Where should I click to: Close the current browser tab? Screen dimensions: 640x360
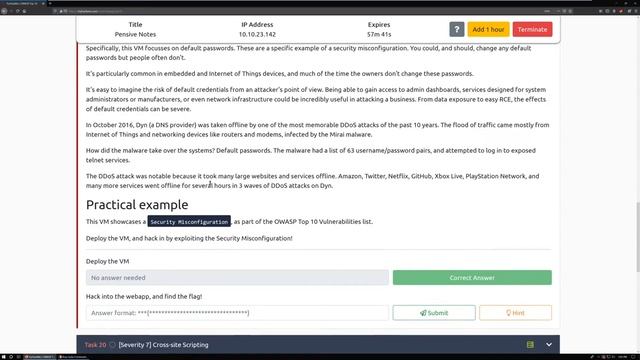[x=43, y=3]
